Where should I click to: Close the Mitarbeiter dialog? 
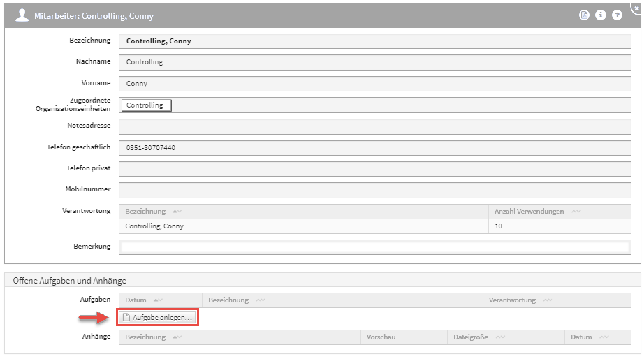[636, 8]
